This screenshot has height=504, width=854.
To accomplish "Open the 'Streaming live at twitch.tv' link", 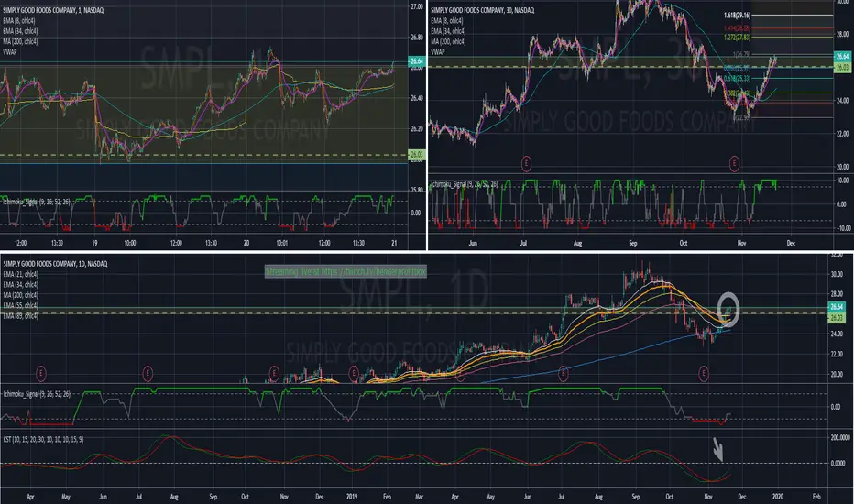I will [345, 271].
